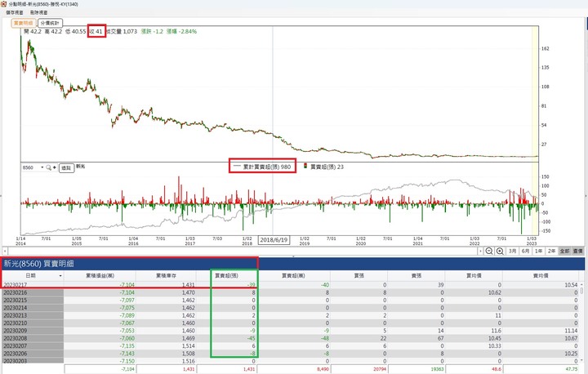The image size is (588, 374).
Task: Click the 8,490 total in the summary row
Action: click(x=323, y=369)
